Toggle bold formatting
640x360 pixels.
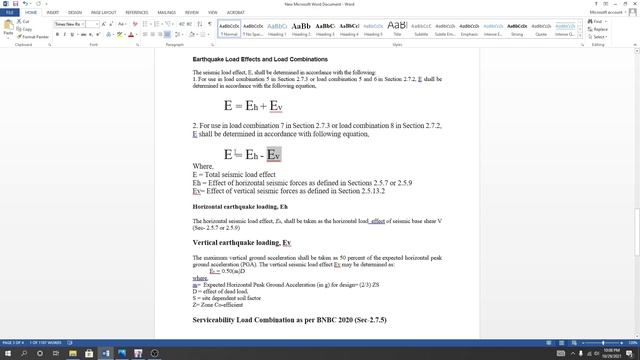57,35
